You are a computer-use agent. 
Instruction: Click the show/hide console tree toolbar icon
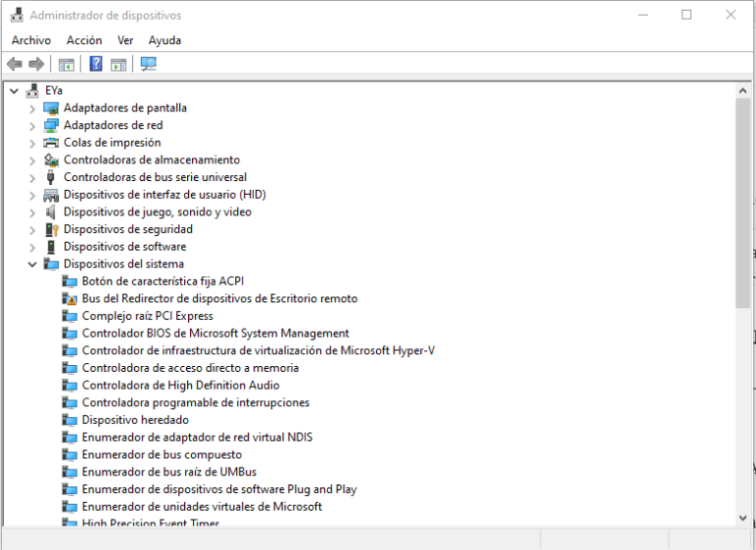[66, 64]
